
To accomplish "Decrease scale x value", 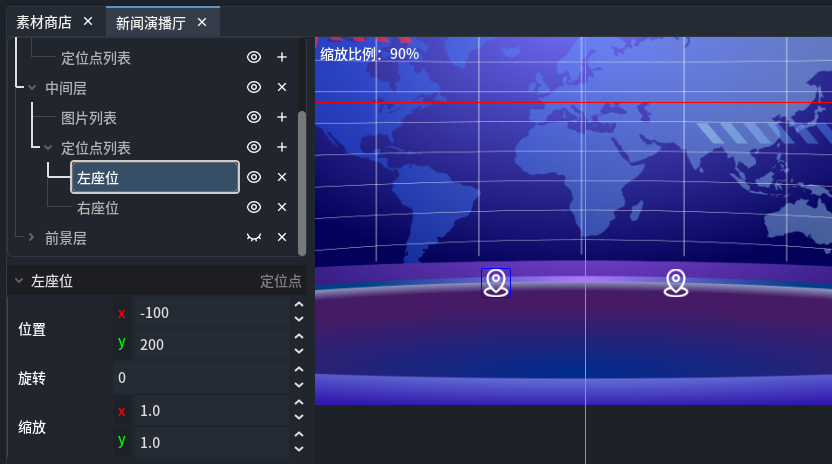I will tap(299, 417).
